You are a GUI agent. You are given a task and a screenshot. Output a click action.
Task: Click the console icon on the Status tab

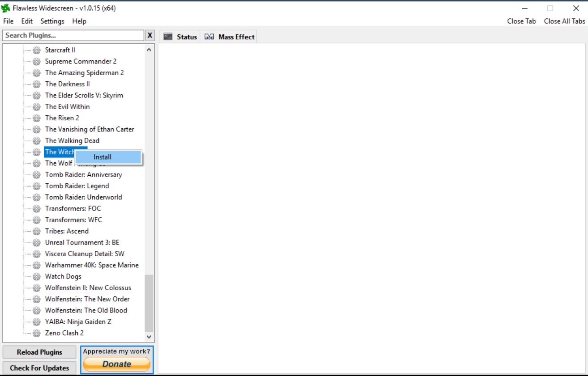(x=168, y=37)
